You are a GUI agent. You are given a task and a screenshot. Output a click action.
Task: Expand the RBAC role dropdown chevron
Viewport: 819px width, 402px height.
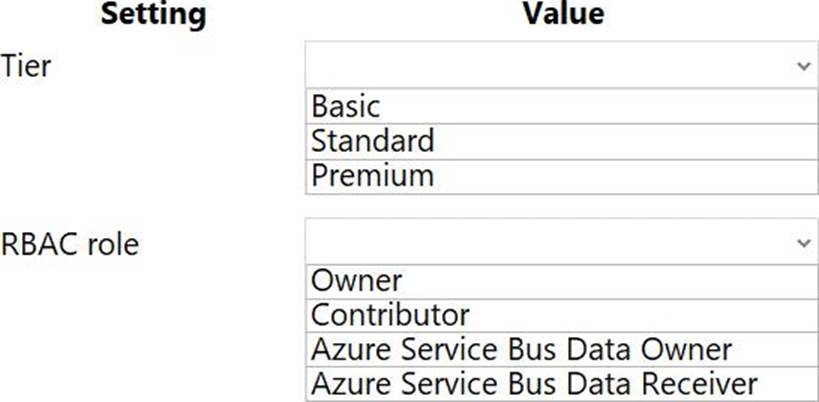click(803, 243)
